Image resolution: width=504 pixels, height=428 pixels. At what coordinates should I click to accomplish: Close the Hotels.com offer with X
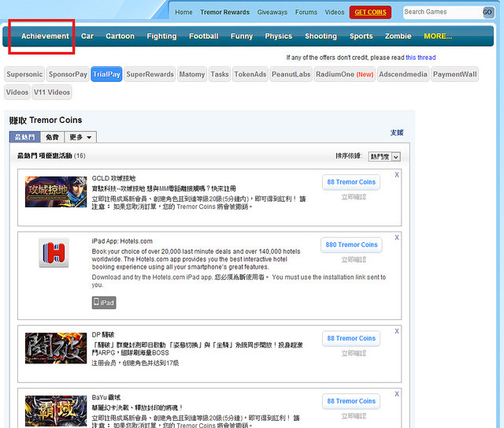(x=397, y=237)
